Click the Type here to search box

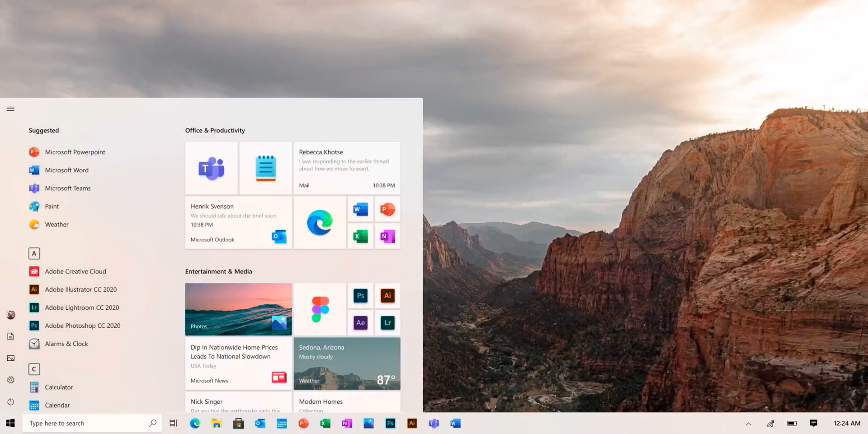92,423
